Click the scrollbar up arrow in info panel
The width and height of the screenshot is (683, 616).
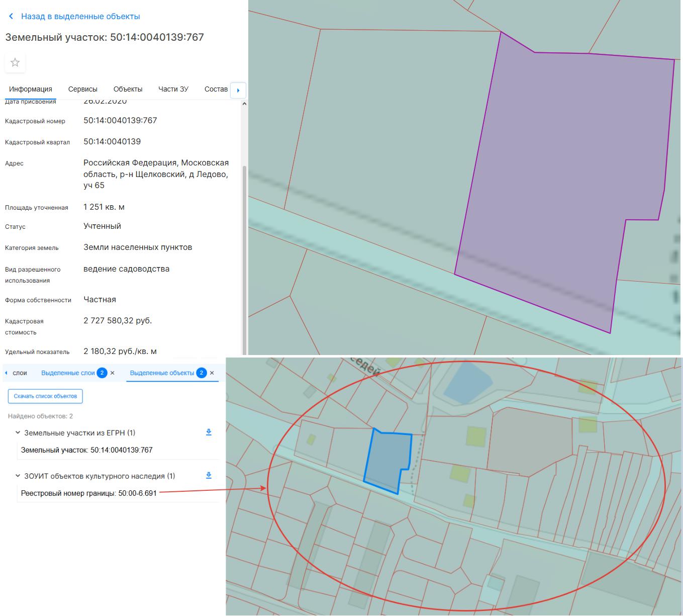pos(244,104)
